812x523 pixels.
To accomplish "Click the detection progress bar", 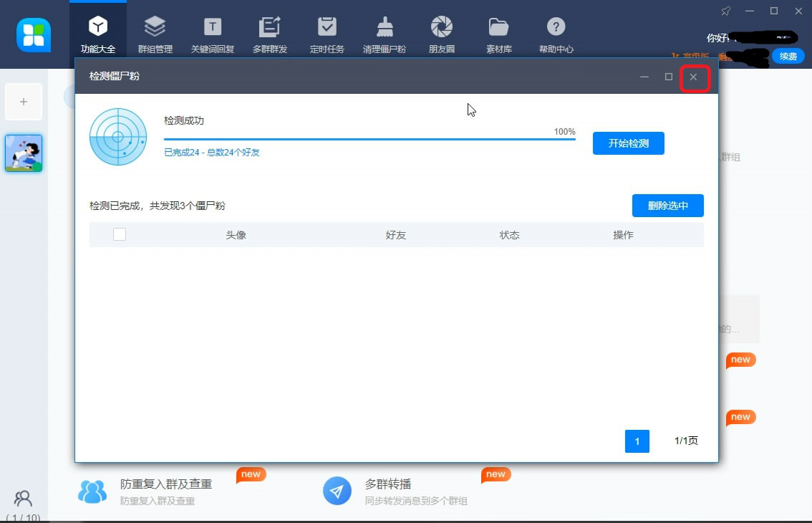I will point(369,139).
